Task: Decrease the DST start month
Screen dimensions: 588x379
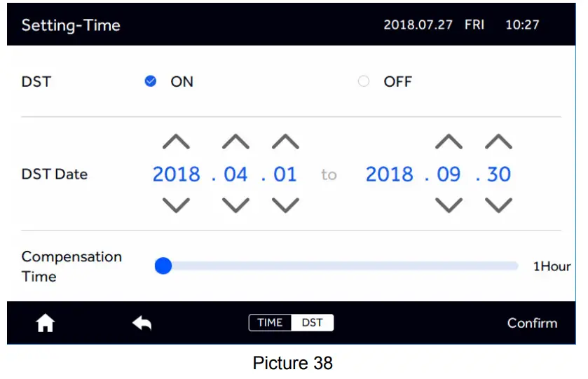Action: 235,205
